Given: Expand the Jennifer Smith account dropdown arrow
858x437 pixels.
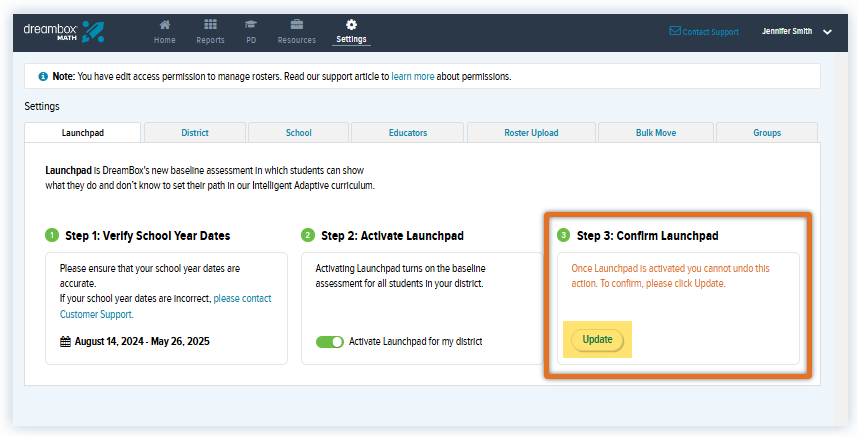Looking at the screenshot, I should pos(827,32).
